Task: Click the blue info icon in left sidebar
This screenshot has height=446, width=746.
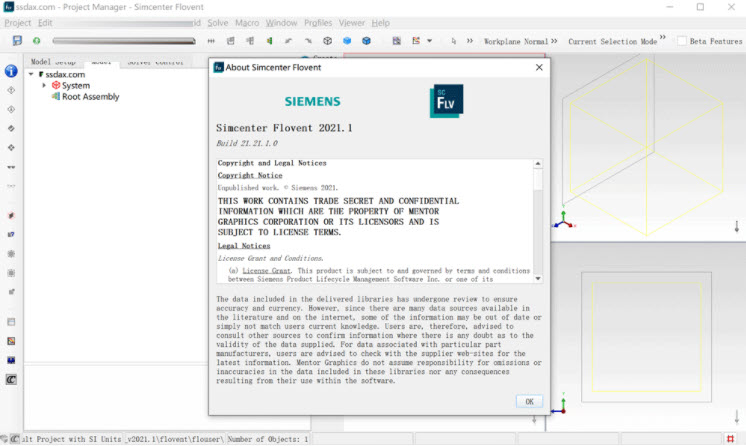Action: tap(11, 71)
